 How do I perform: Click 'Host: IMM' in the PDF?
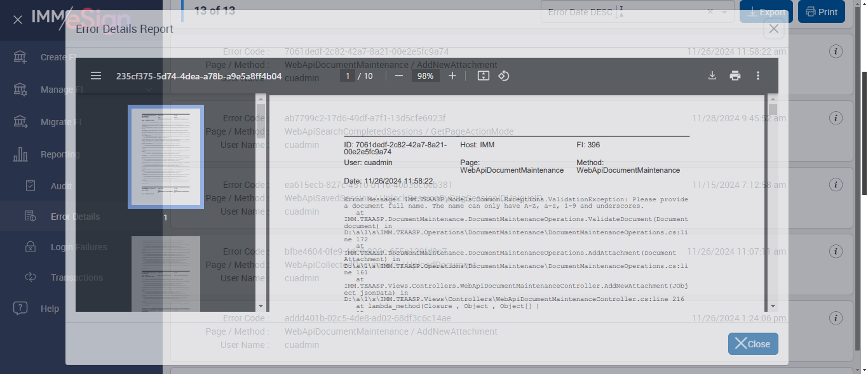(477, 145)
